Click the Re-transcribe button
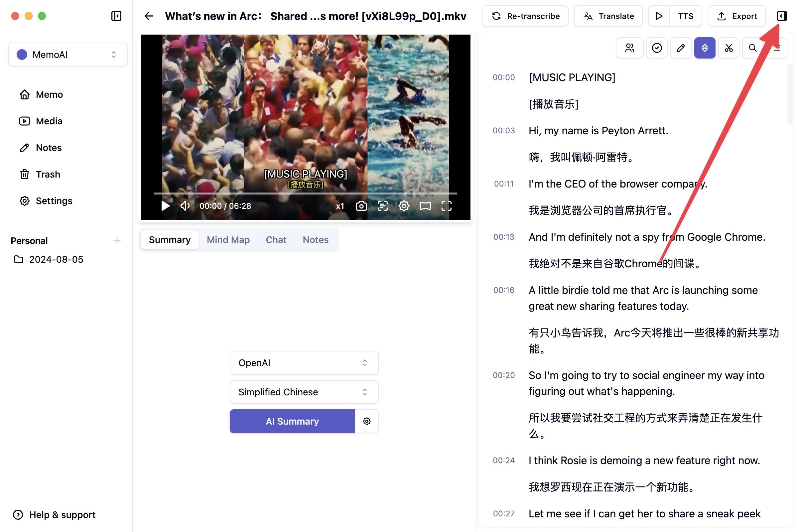The image size is (798, 532). pos(526,16)
